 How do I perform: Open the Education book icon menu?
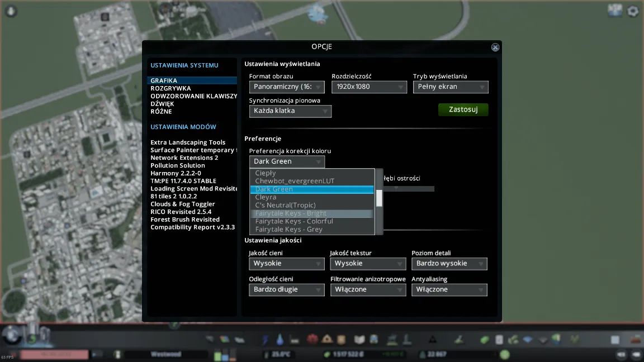point(359,340)
